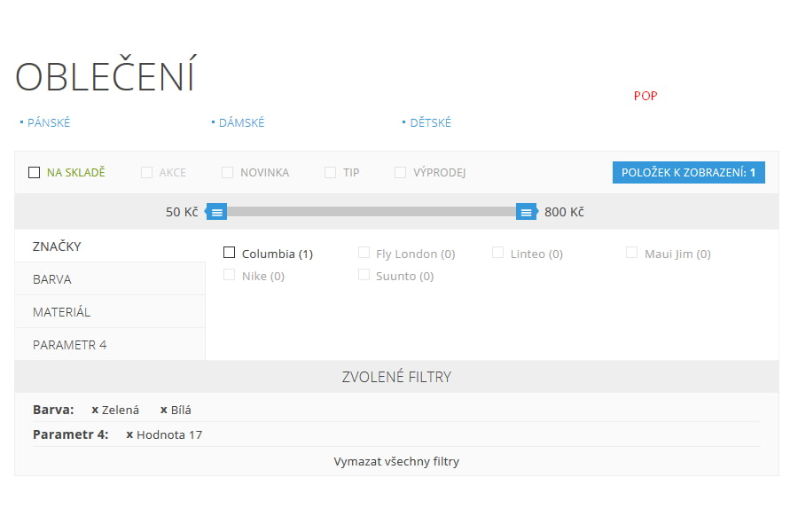Open the Barva filter tab

click(x=110, y=279)
